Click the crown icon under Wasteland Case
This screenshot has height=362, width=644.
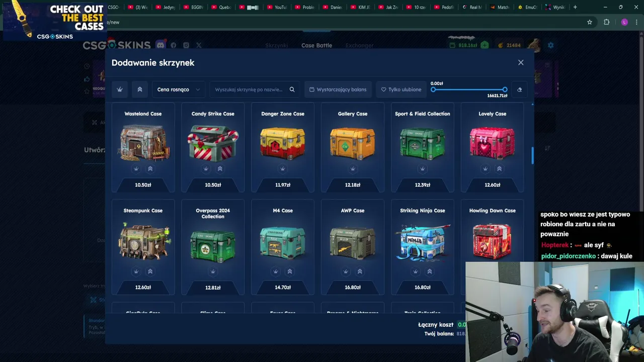(136, 168)
